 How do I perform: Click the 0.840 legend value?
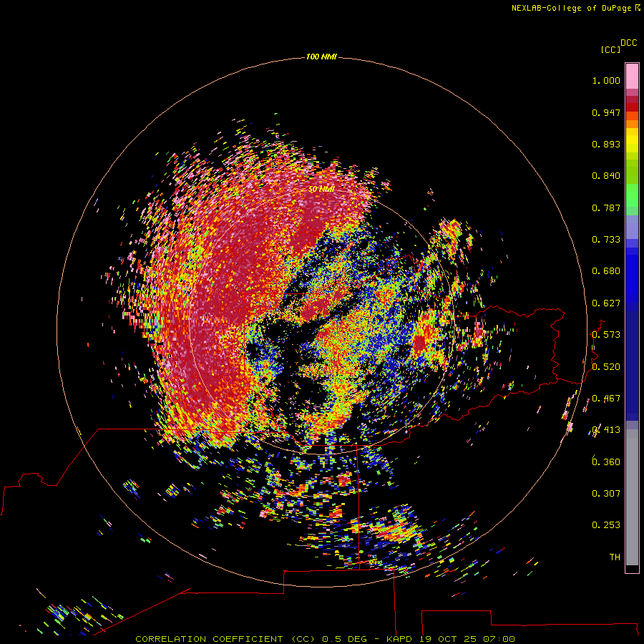pyautogui.click(x=606, y=176)
